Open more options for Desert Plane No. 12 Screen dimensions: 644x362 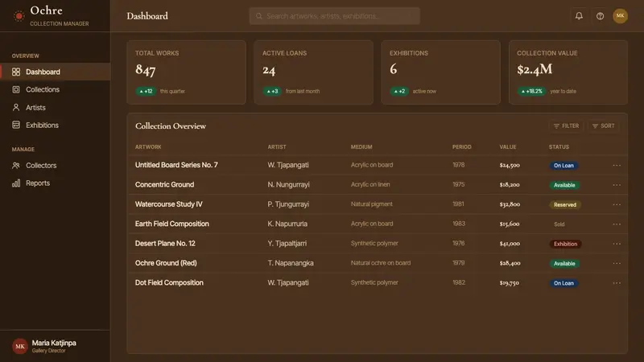point(617,244)
